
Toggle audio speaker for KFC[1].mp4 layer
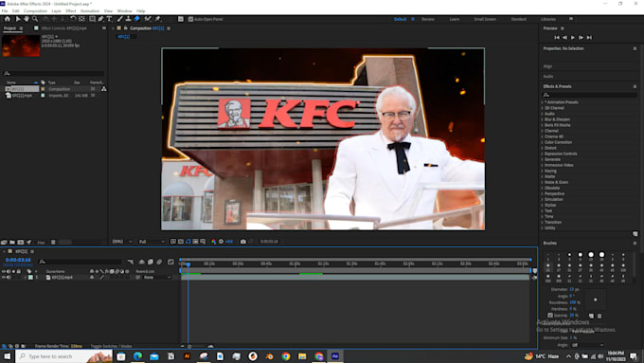[9, 278]
